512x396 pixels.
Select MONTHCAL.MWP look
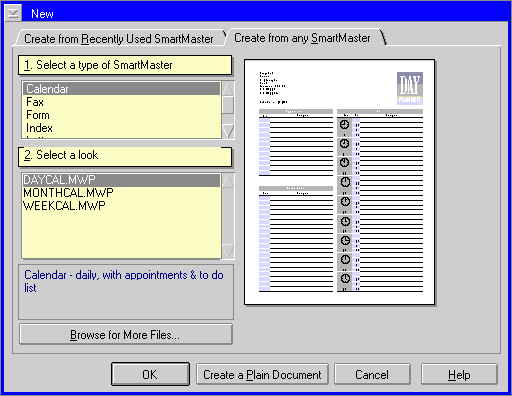pyautogui.click(x=121, y=193)
